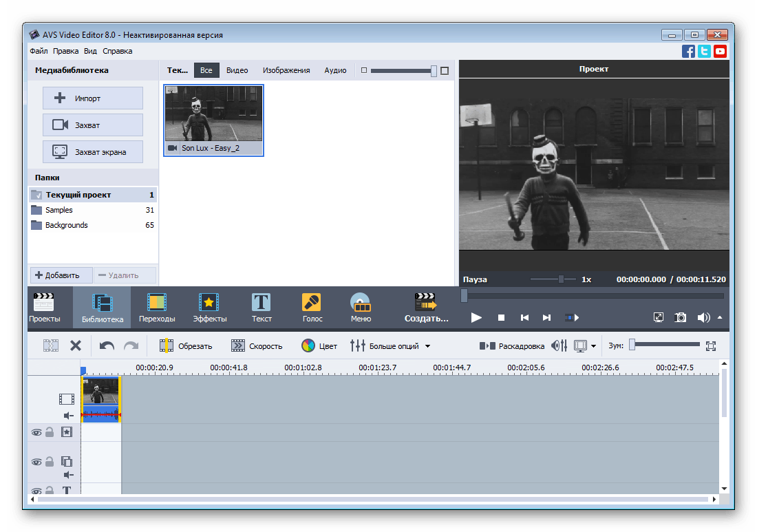Expand the volume arrow beside speaker
The width and height of the screenshot is (757, 532).
720,317
